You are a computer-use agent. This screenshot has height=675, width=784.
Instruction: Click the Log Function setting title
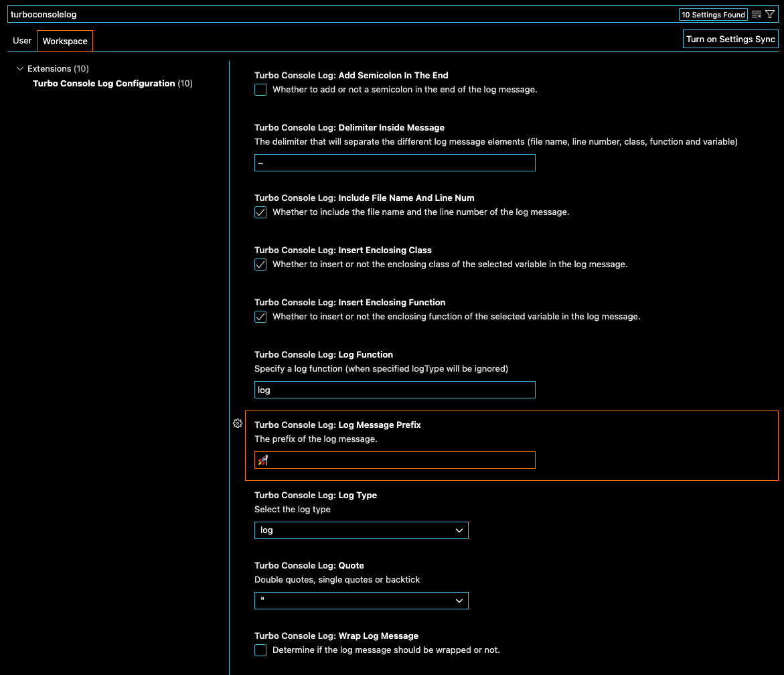pyautogui.click(x=323, y=354)
